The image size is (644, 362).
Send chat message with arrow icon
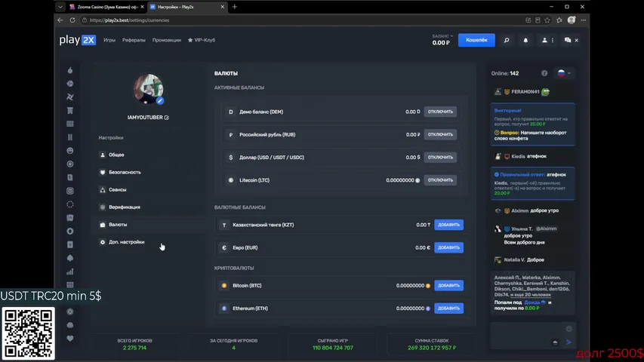point(569,342)
